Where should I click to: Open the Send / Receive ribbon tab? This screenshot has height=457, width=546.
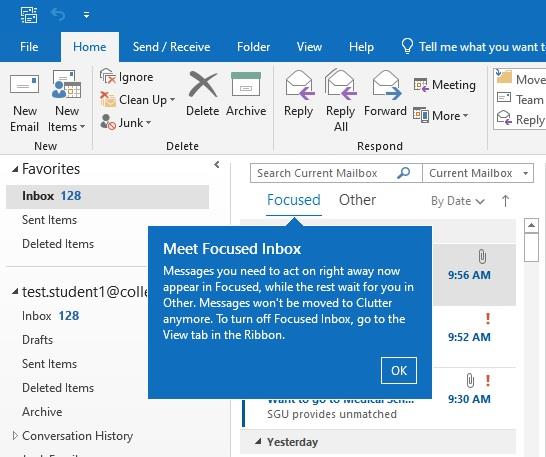click(x=171, y=47)
